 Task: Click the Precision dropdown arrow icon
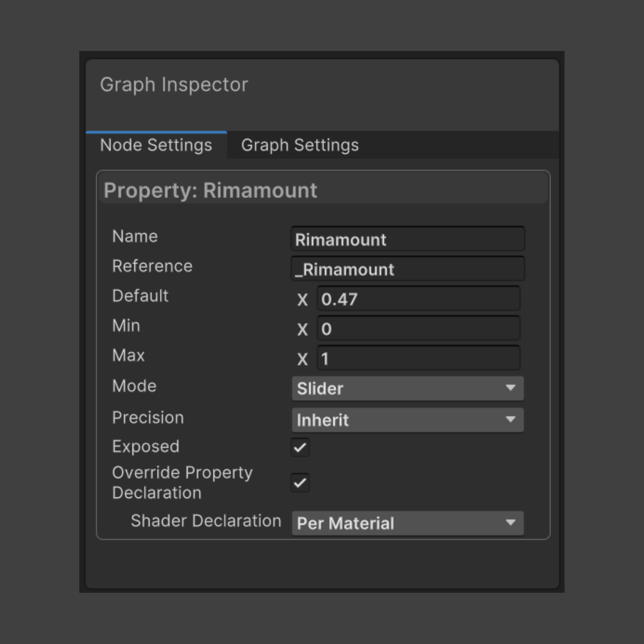click(x=510, y=419)
